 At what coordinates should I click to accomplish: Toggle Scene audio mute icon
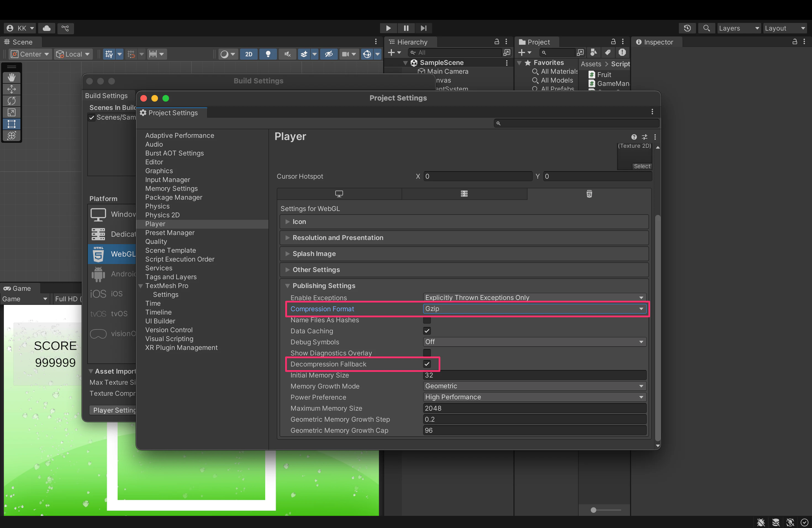(x=287, y=54)
